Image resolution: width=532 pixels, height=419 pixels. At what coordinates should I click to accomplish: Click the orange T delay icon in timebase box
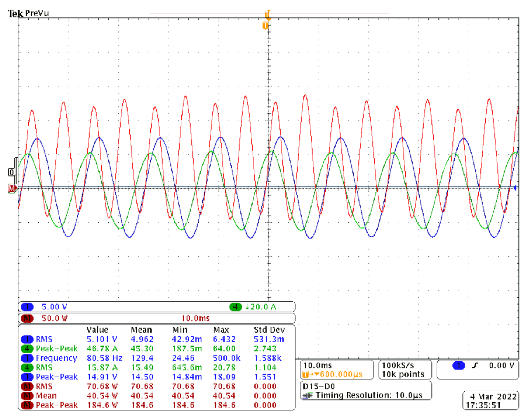pyautogui.click(x=305, y=374)
